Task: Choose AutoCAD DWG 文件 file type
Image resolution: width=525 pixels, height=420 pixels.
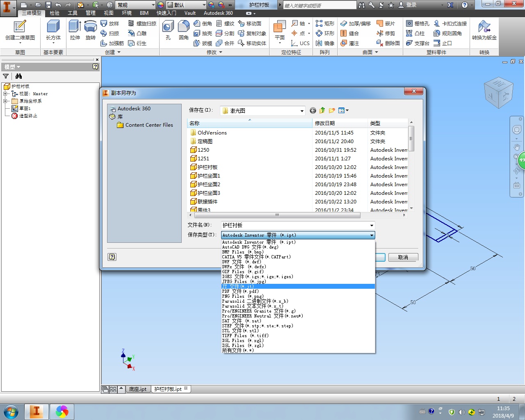Action: click(x=298, y=247)
